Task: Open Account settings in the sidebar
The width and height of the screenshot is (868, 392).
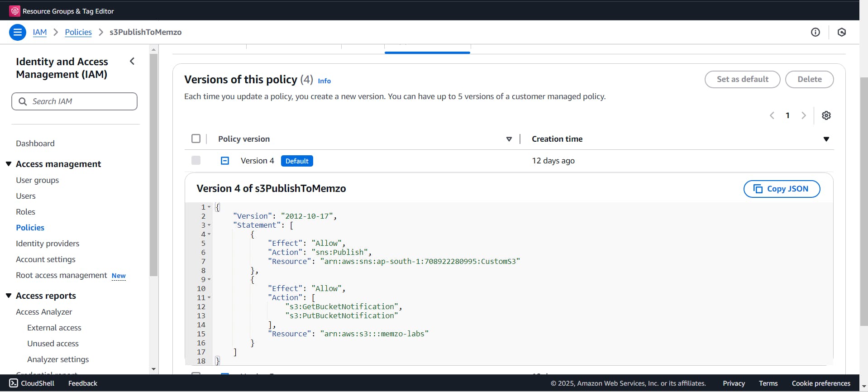Action: coord(46,259)
